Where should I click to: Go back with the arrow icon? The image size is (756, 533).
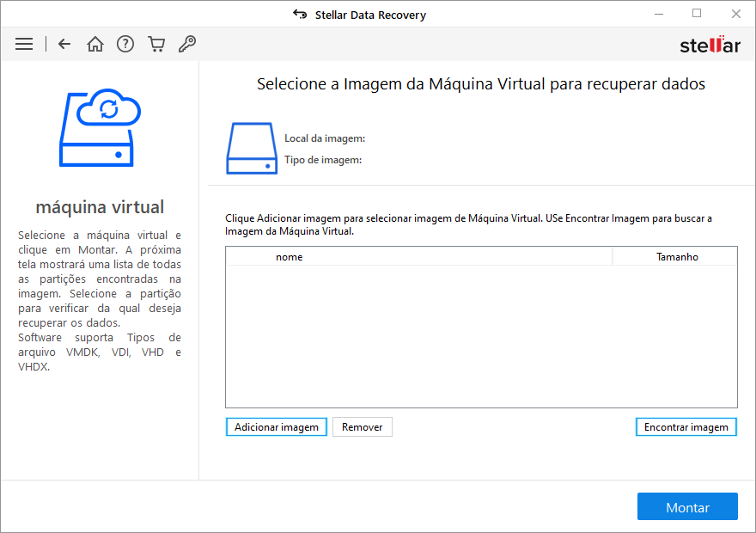point(64,45)
